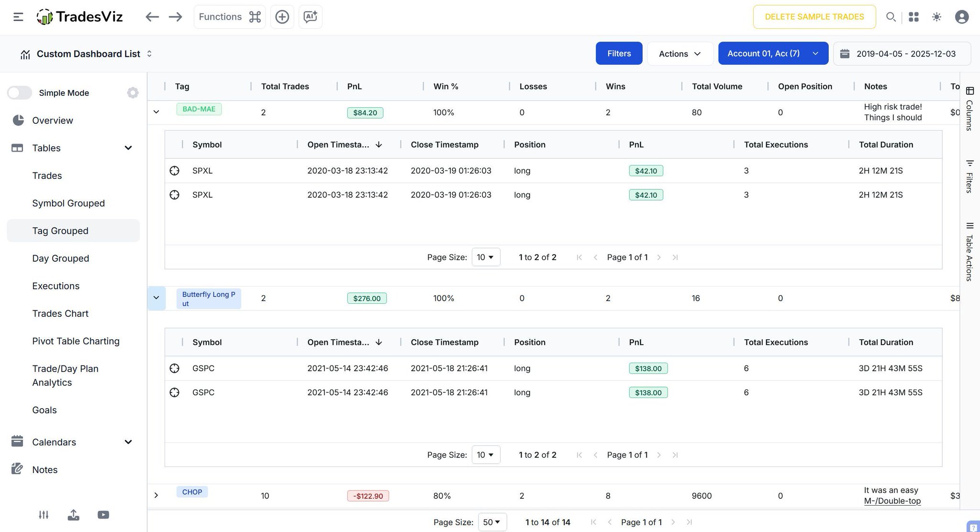Click the search magnifier icon

click(891, 17)
